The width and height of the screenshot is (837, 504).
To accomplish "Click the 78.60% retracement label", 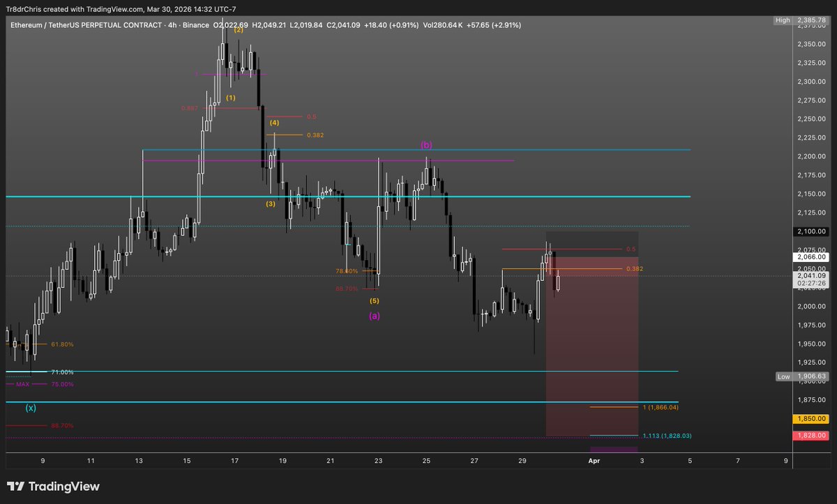I will pyautogui.click(x=347, y=271).
